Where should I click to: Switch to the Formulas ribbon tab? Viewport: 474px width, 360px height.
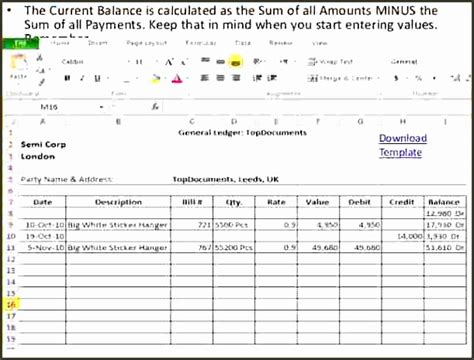coord(201,43)
